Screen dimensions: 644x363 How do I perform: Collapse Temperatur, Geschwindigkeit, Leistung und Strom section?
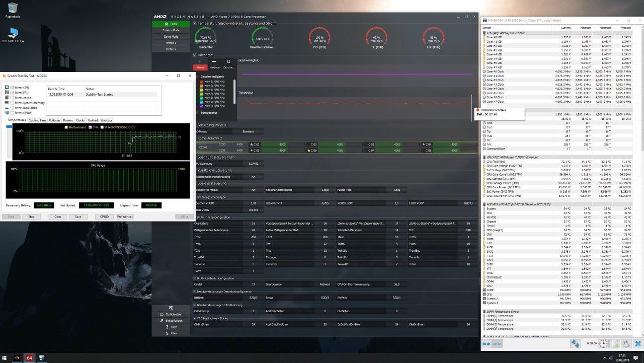coord(195,23)
